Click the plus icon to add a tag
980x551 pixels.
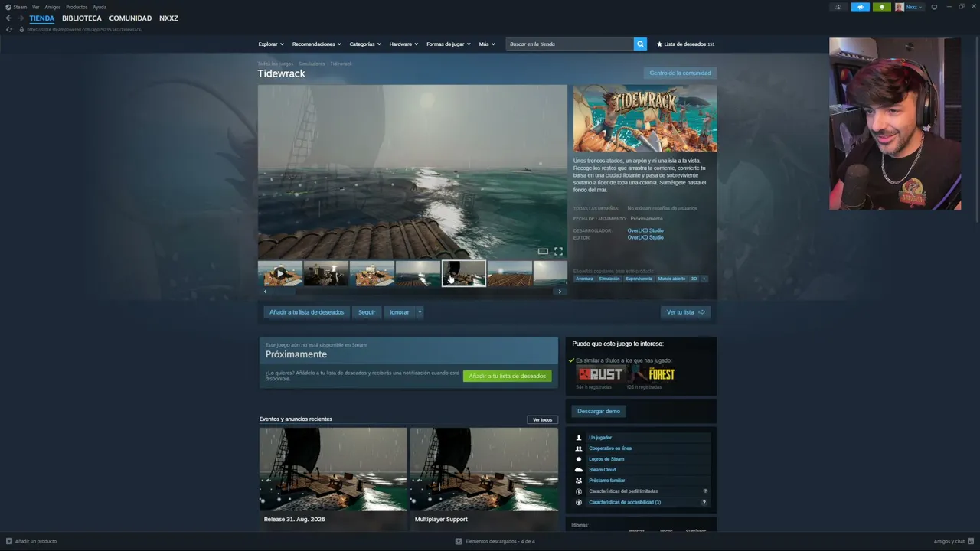[x=704, y=279]
